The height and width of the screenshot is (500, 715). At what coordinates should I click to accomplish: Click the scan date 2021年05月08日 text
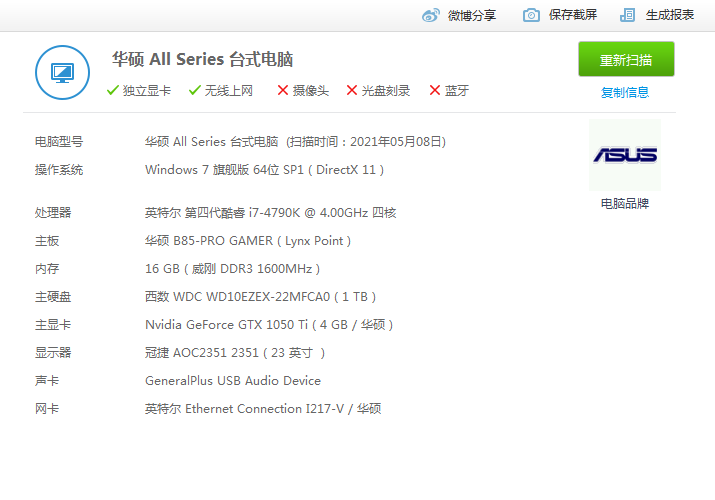(x=395, y=142)
